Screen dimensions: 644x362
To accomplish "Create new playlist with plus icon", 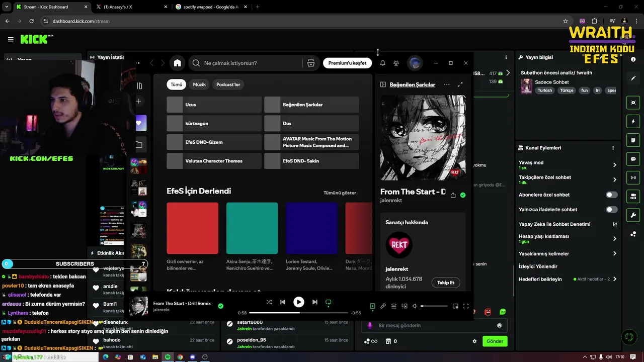I will click(x=138, y=102).
